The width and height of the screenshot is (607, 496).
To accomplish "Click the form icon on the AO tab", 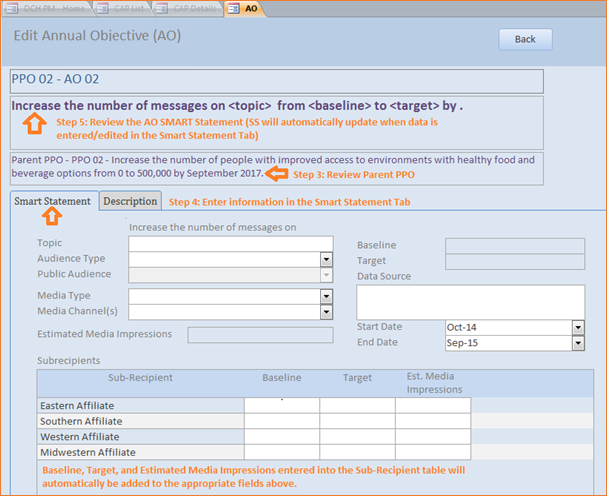I will tap(233, 9).
